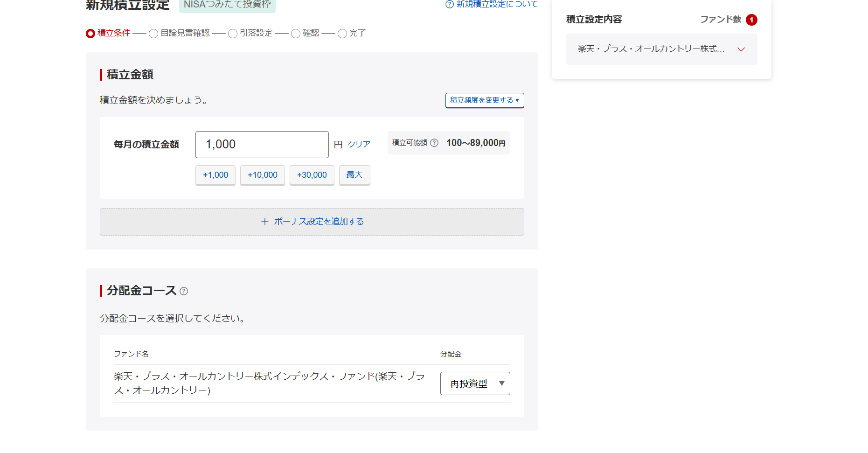Add +10,000 to the amount
868x453 pixels.
click(263, 175)
